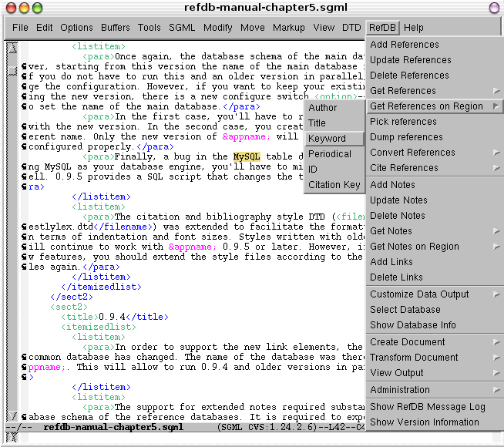
Task: Select Show Database Info
Action: click(412, 325)
